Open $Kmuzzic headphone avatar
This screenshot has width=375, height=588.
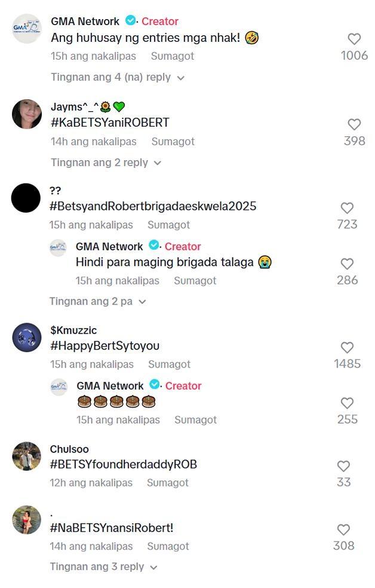27,338
